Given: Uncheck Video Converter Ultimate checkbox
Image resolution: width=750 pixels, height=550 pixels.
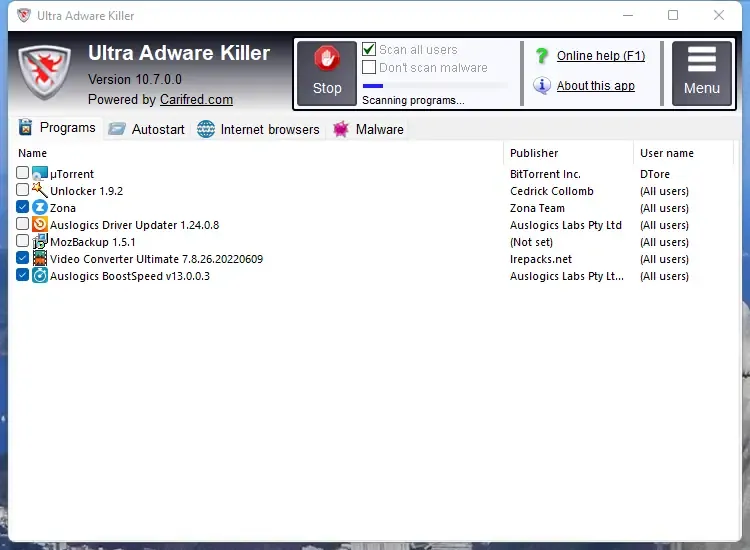Looking at the screenshot, I should [22, 258].
